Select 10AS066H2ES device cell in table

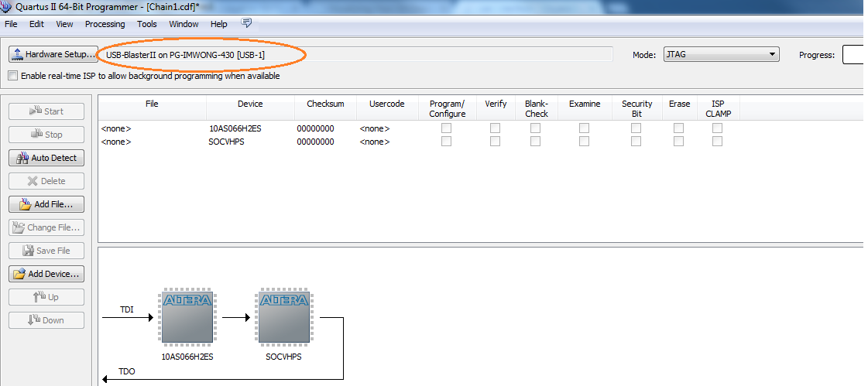pyautogui.click(x=235, y=128)
